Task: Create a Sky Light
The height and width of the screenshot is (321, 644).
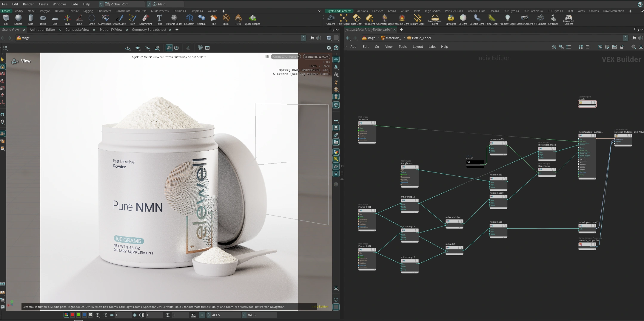Action: click(451, 20)
